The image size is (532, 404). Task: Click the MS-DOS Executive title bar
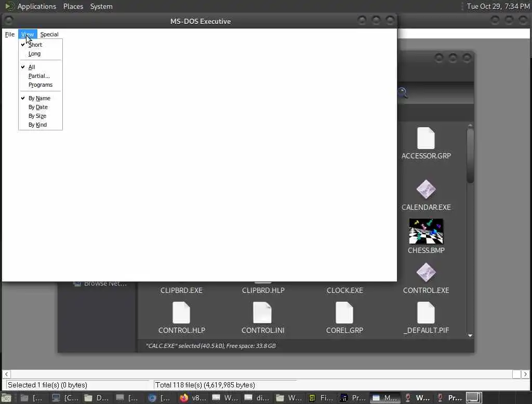tap(200, 21)
